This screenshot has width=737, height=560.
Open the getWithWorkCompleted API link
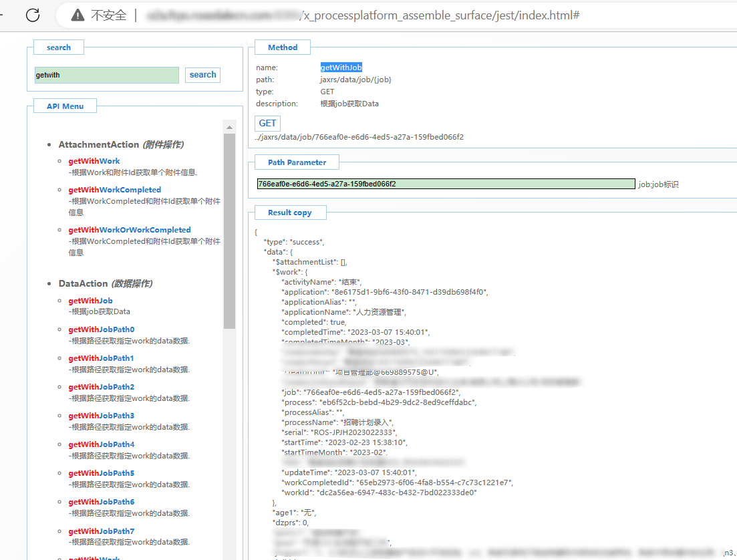115,190
